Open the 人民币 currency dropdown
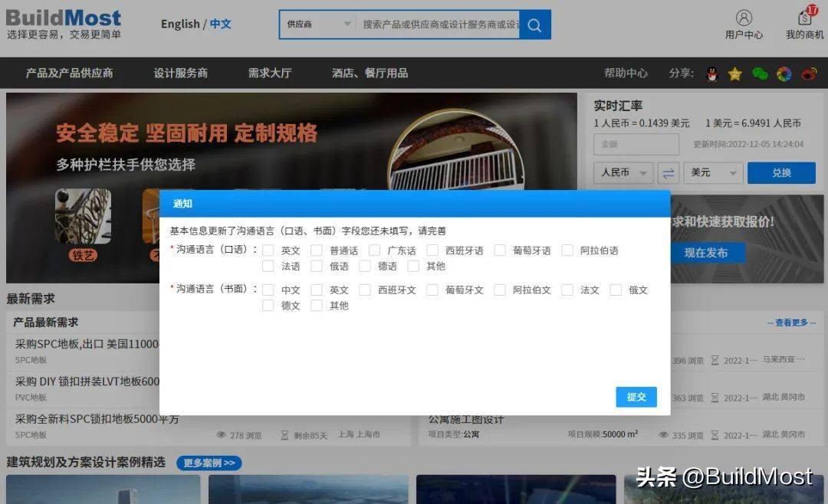Viewport: 828px width, 504px height. [623, 172]
